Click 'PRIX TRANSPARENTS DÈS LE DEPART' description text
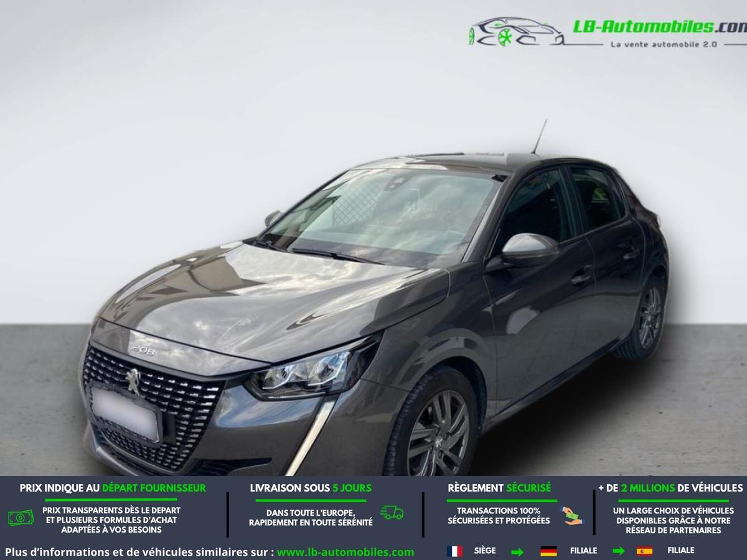 pos(111,520)
